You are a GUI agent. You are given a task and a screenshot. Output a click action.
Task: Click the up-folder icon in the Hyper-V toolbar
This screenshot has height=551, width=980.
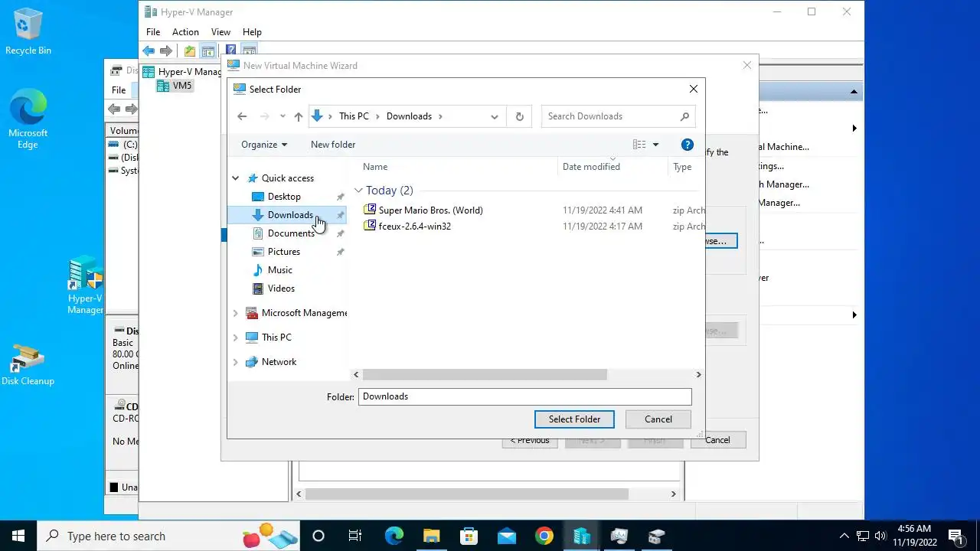190,51
